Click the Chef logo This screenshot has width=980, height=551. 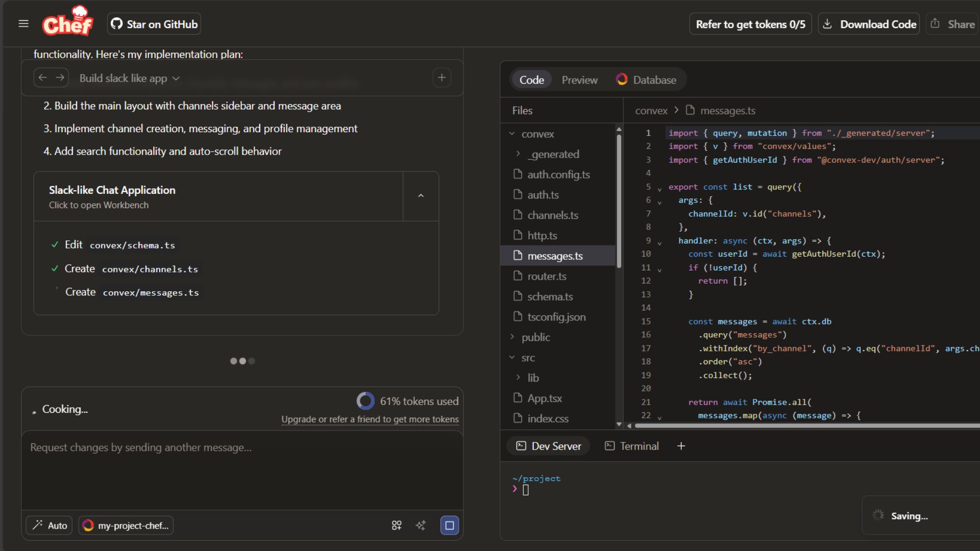(x=67, y=23)
